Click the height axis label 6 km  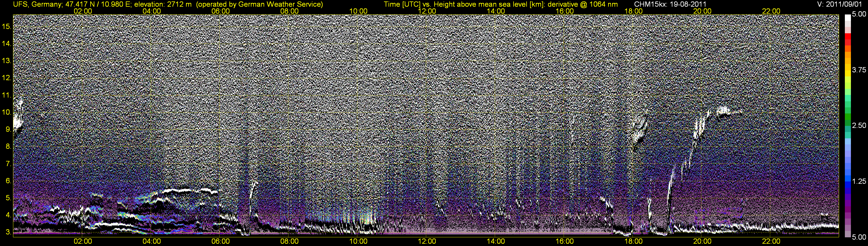tap(8, 181)
